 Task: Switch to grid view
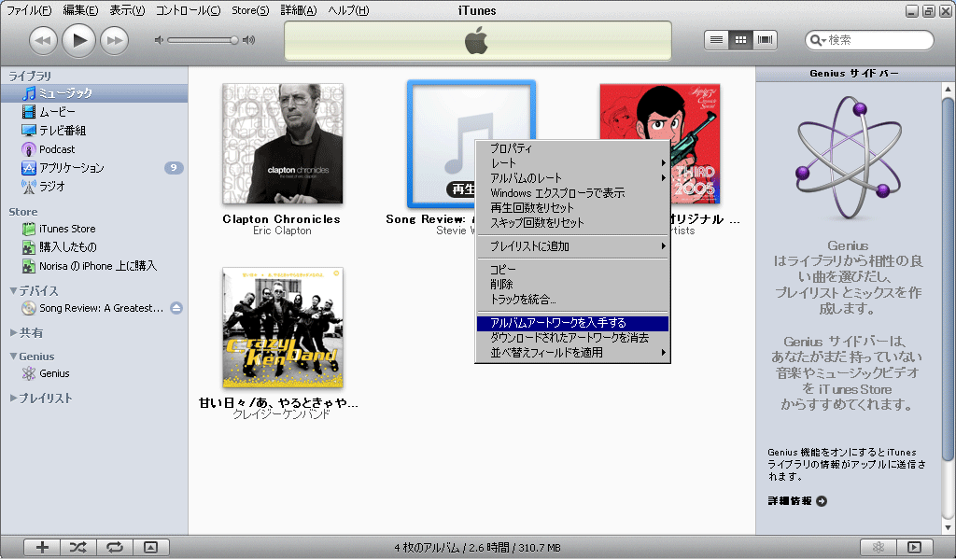coord(740,40)
